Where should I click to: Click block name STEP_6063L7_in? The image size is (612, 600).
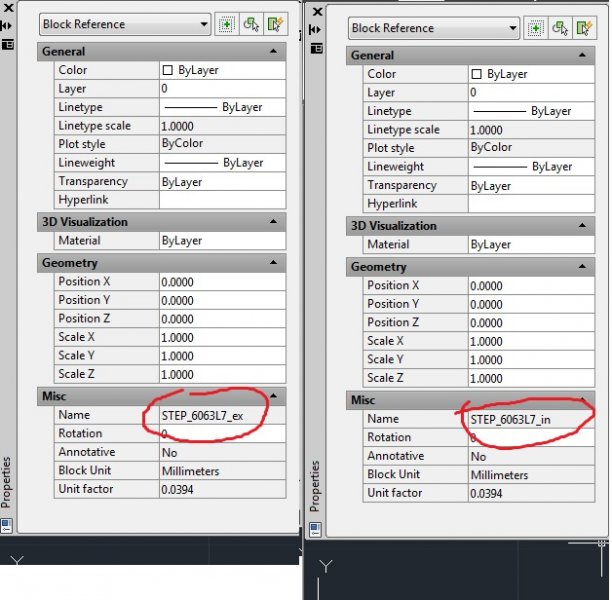[x=511, y=419]
